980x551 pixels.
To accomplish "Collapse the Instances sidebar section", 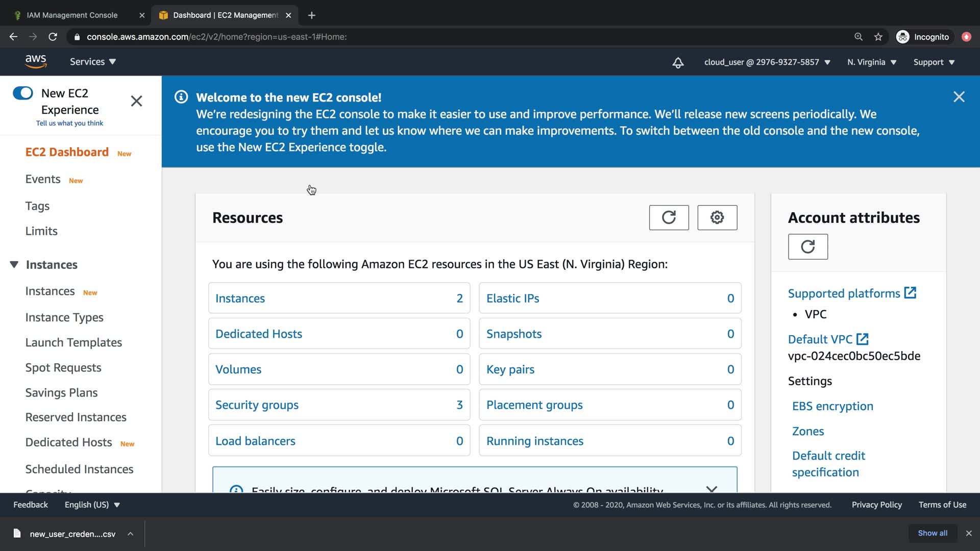I will point(14,264).
